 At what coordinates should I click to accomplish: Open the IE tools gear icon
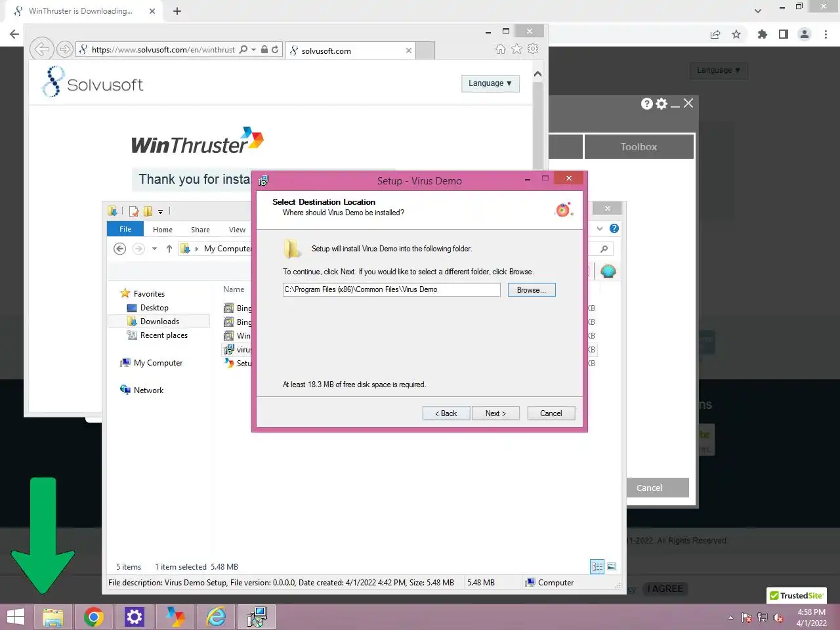(x=533, y=49)
